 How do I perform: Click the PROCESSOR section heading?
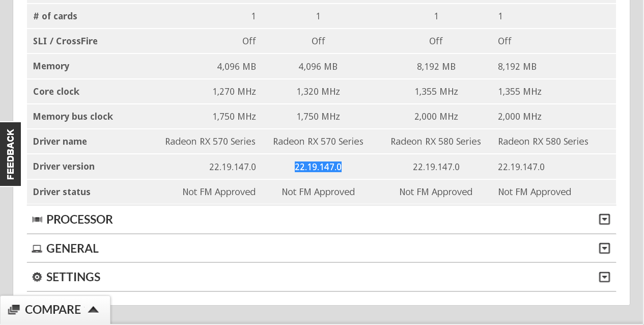tap(79, 220)
